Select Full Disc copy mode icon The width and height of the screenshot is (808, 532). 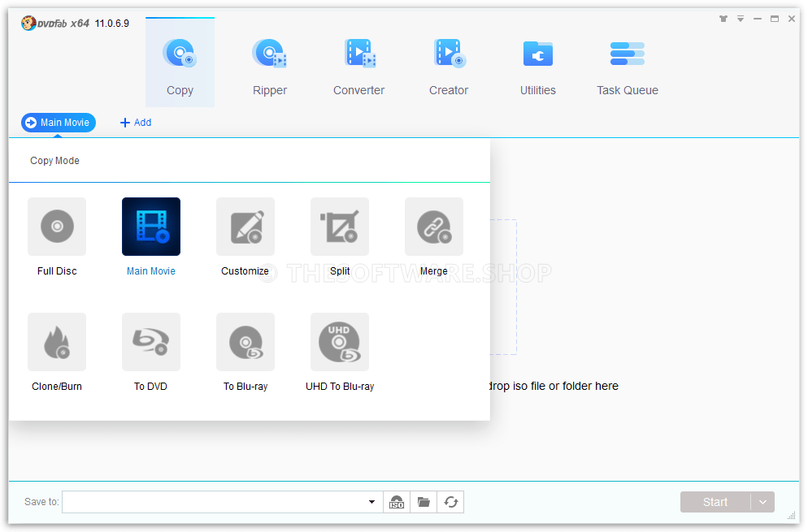[x=57, y=227]
